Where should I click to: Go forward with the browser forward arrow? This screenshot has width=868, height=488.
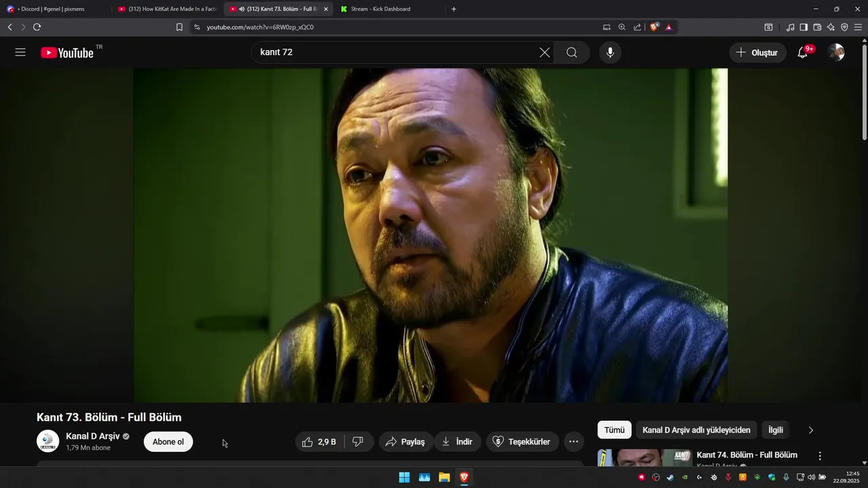click(x=23, y=27)
